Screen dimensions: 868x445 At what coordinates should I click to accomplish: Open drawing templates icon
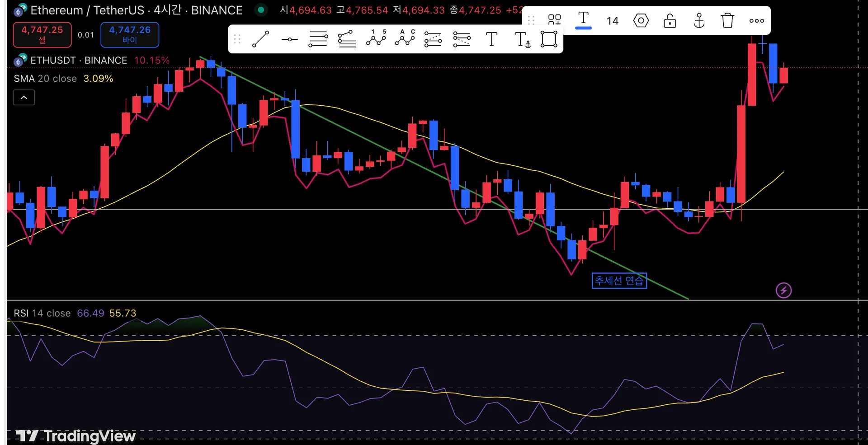tap(554, 20)
